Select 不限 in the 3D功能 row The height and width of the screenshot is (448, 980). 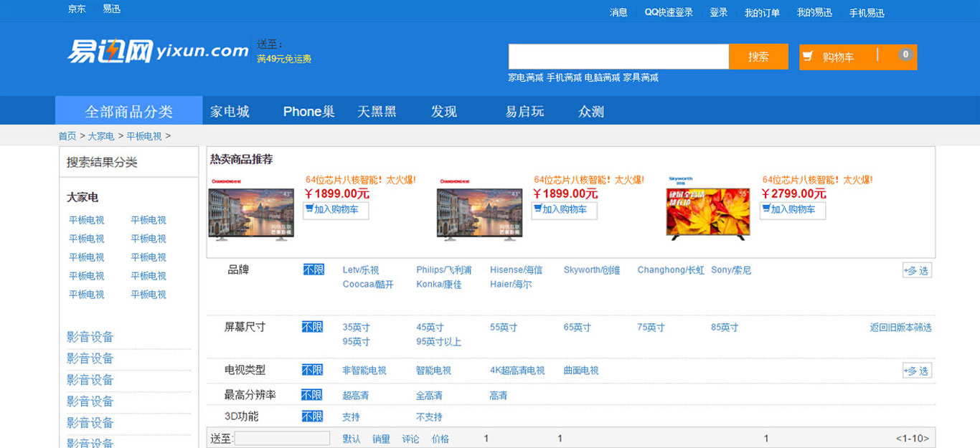point(312,416)
